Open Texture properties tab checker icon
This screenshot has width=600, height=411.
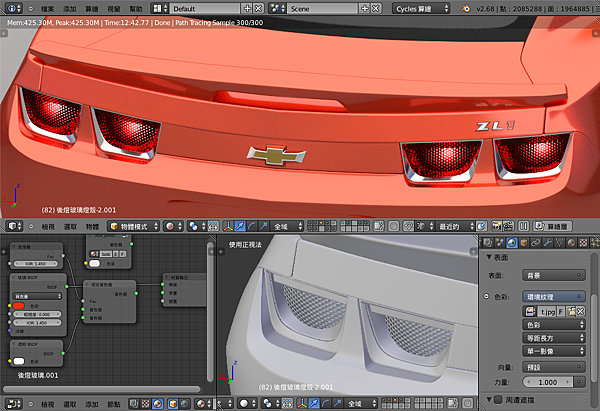point(583,243)
